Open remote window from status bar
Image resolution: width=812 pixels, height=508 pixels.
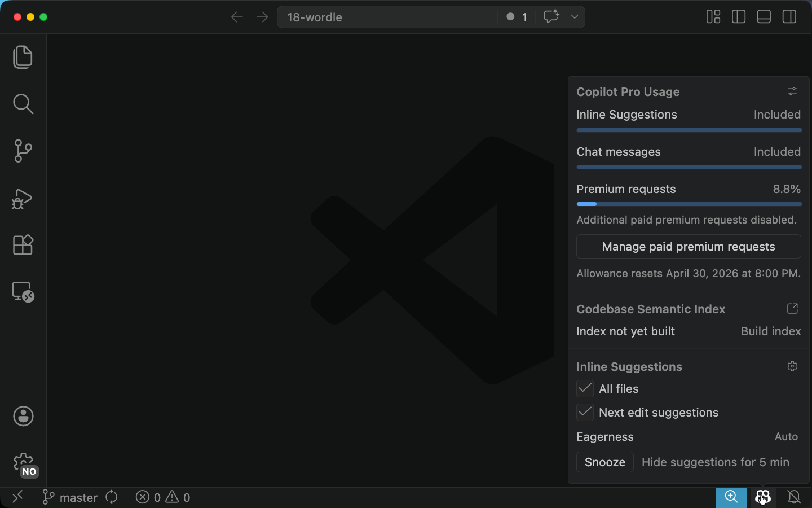click(17, 497)
